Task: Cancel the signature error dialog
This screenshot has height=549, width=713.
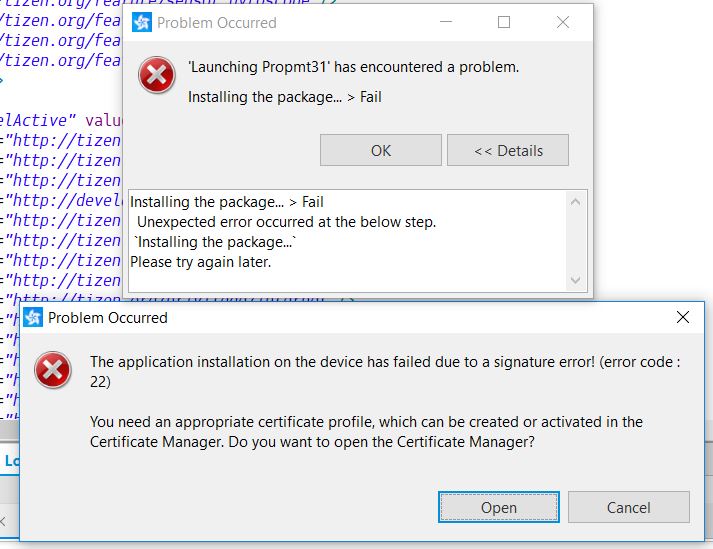Action: coord(628,507)
